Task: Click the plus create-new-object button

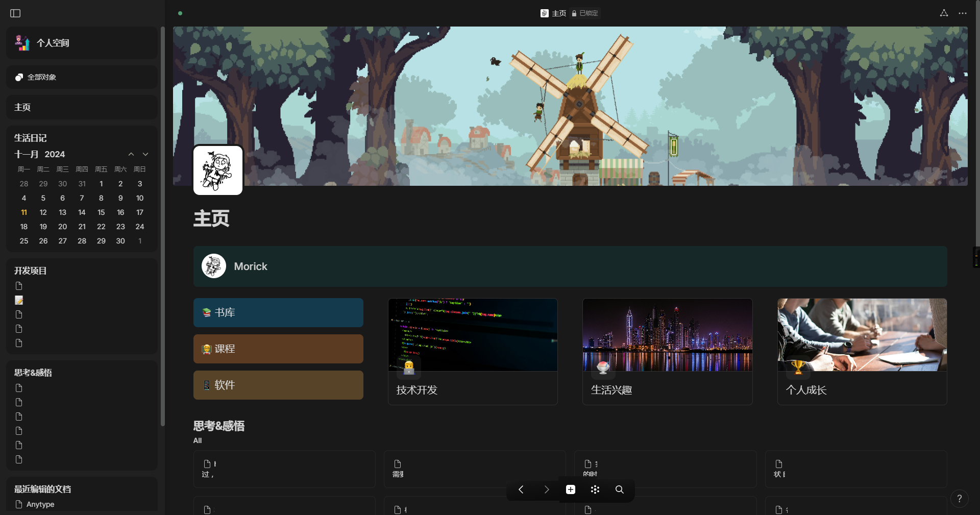Action: (571, 489)
